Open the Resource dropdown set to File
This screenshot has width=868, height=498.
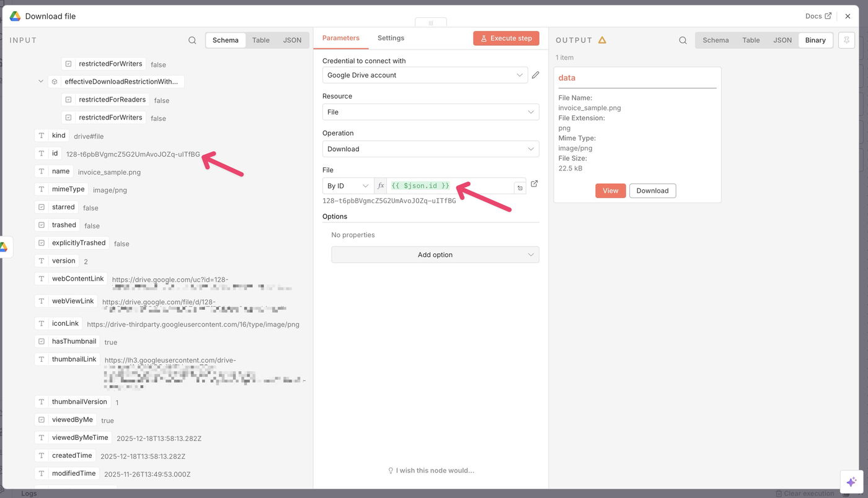(431, 112)
